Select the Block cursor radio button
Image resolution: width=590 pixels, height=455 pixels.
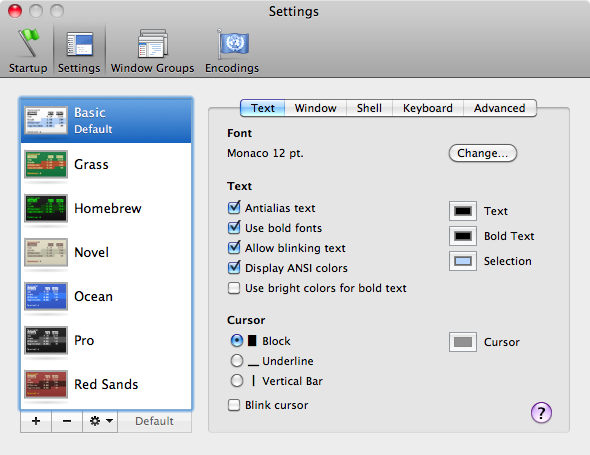pyautogui.click(x=237, y=341)
